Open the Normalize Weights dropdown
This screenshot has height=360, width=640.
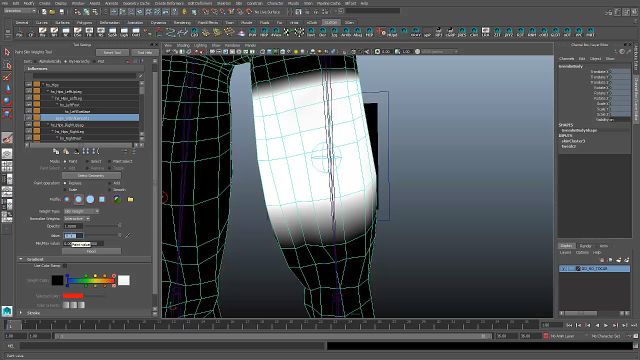77,219
